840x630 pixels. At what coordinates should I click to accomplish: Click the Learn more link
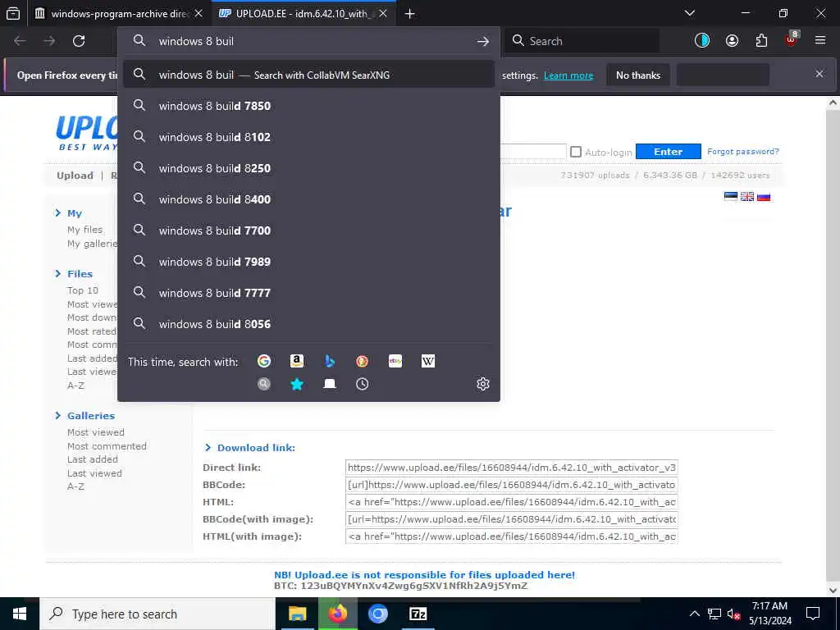coord(568,75)
